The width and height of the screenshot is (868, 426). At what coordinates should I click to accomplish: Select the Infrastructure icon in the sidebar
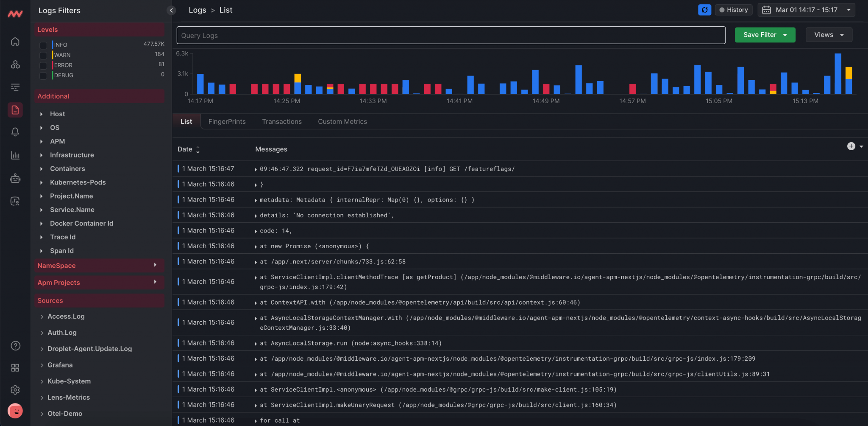(x=15, y=64)
